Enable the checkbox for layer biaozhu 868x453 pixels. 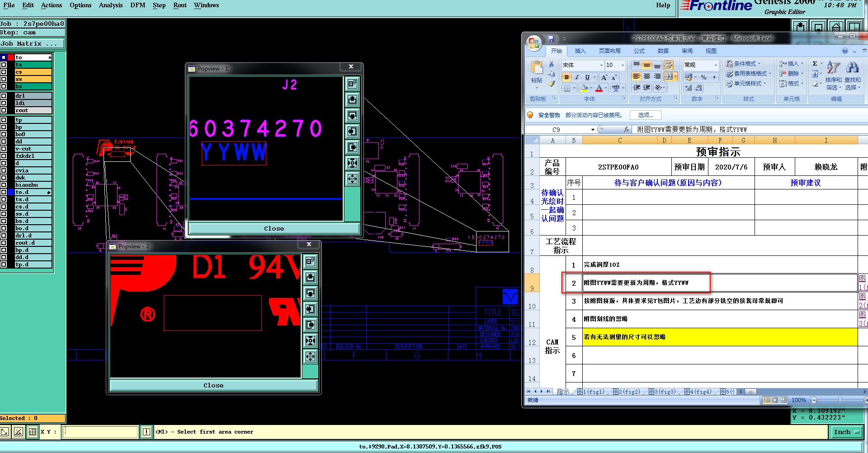(x=4, y=185)
